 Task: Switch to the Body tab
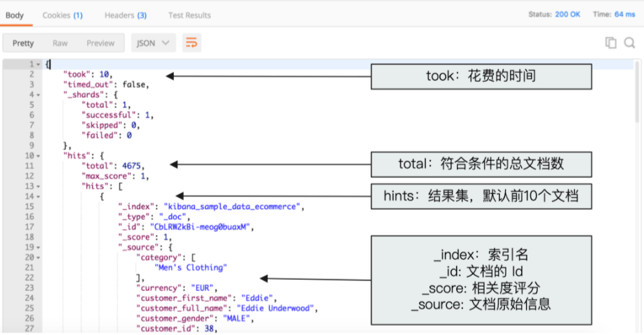[15, 15]
